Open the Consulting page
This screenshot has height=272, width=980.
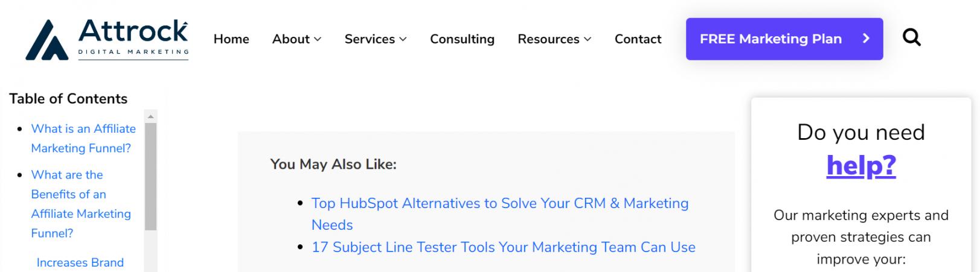462,39
